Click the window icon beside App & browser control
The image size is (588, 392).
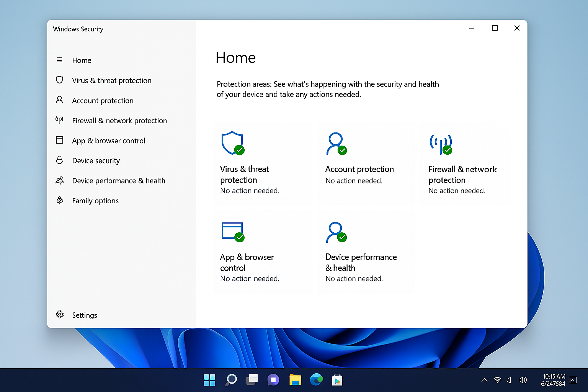(60, 140)
